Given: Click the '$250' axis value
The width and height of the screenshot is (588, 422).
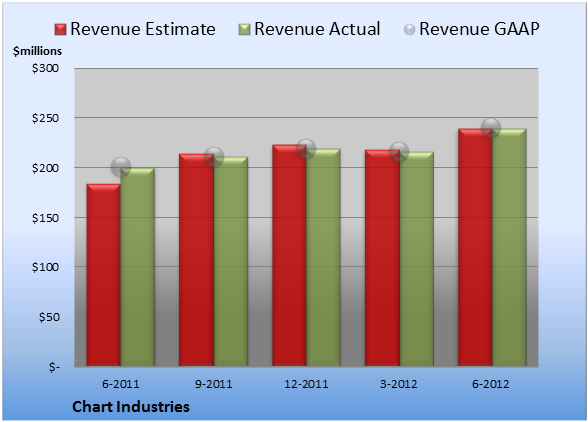Looking at the screenshot, I should (45, 118).
